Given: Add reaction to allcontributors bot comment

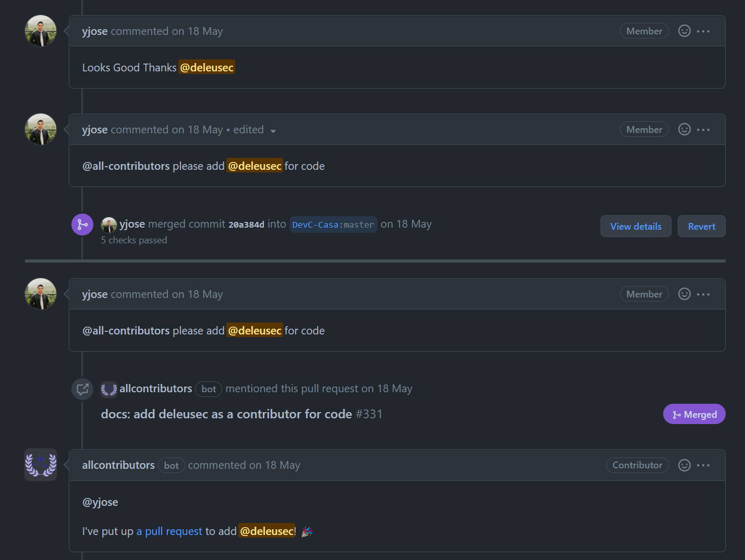Looking at the screenshot, I should coord(684,465).
